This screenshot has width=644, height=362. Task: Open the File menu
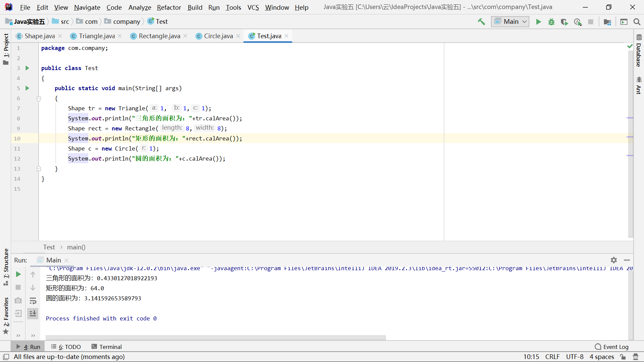(x=25, y=7)
